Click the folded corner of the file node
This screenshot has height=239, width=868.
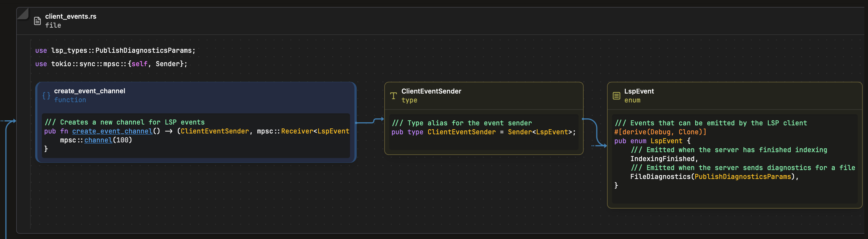pos(22,13)
